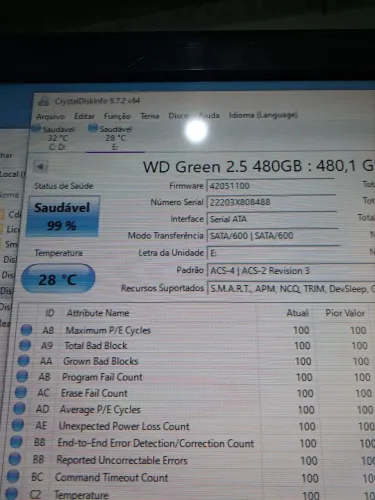Click status circle of Reported Uncorrectable Errors

15,459
